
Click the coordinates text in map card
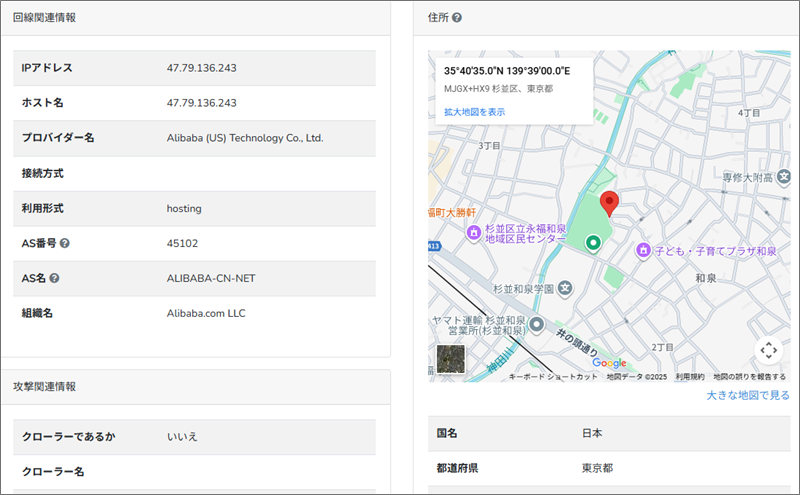click(x=506, y=71)
